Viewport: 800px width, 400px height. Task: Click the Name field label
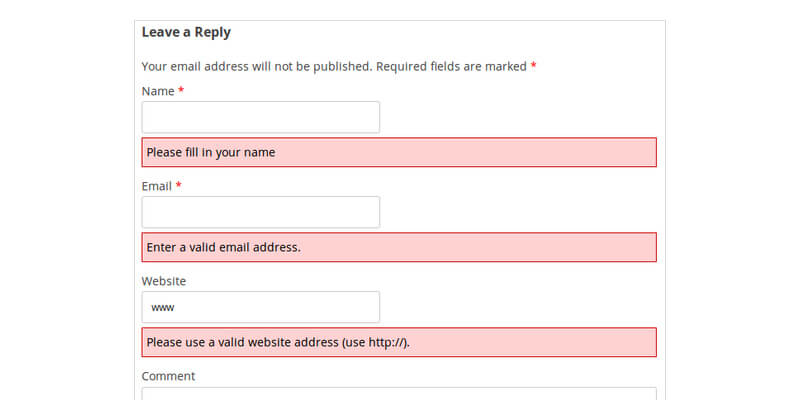tap(158, 91)
